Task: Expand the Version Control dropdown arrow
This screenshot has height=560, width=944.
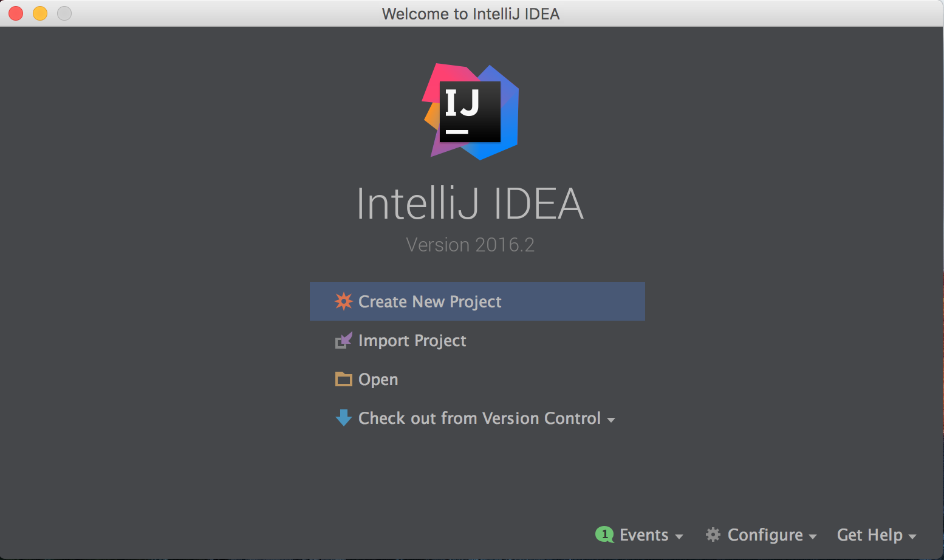Action: tap(611, 420)
